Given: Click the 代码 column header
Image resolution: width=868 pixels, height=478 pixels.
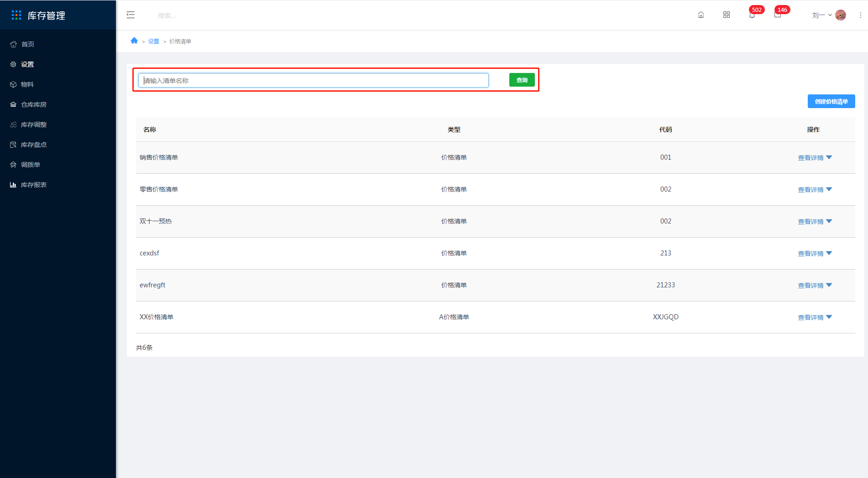Looking at the screenshot, I should (x=666, y=130).
